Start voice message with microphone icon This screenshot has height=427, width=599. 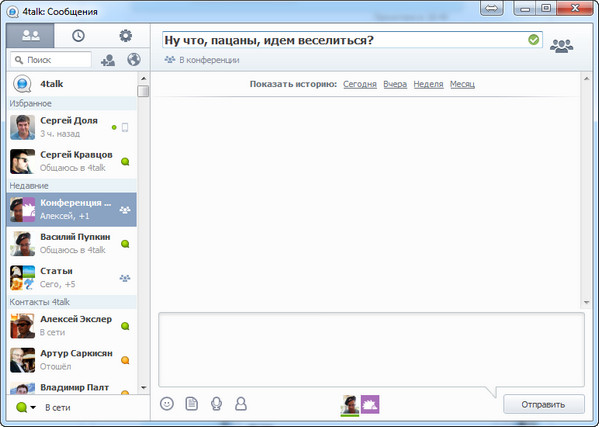pyautogui.click(x=216, y=403)
